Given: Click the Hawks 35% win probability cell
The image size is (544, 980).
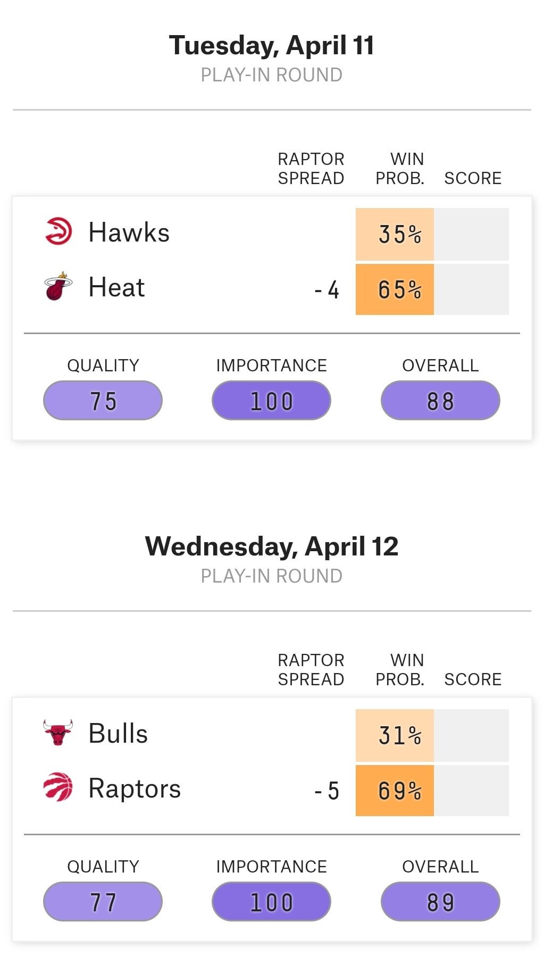Looking at the screenshot, I should [395, 234].
